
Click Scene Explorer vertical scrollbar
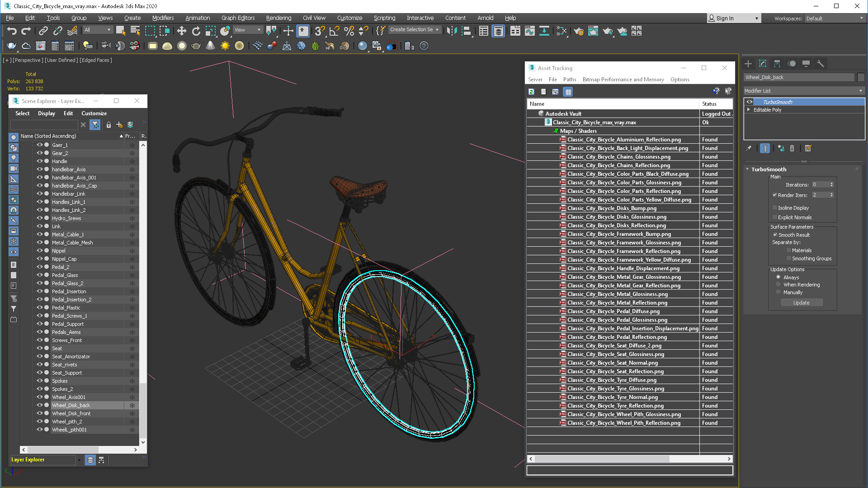[x=143, y=294]
